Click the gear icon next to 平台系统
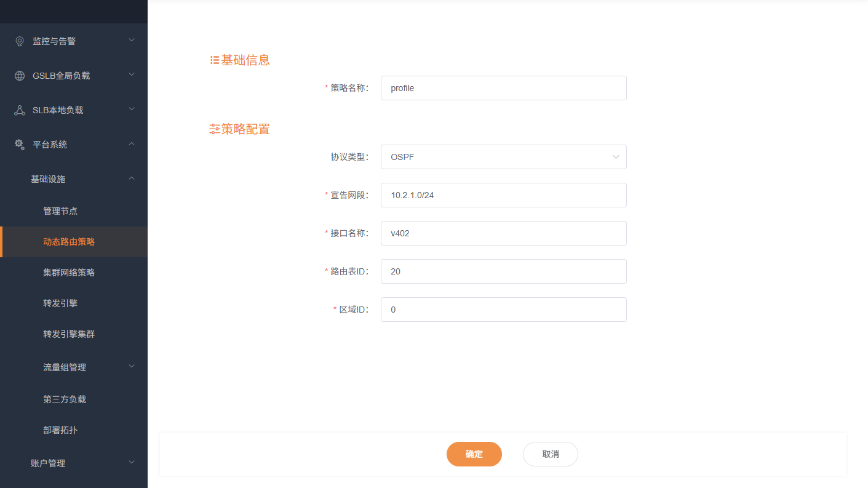 18,144
